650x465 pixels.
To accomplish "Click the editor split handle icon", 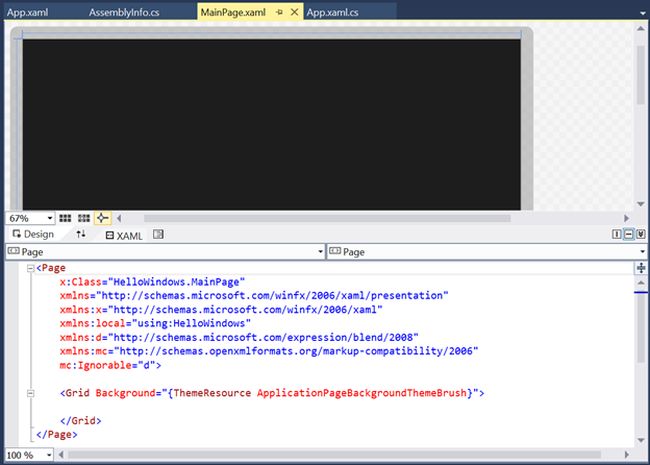I will [641, 268].
